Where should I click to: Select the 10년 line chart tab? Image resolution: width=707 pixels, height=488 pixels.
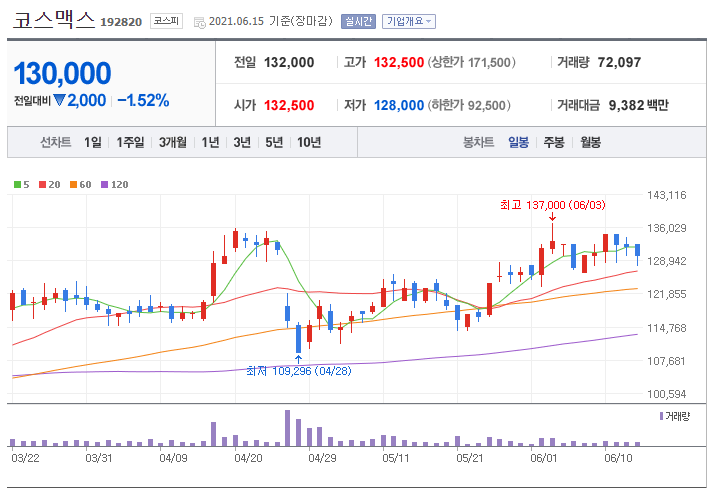(x=309, y=143)
